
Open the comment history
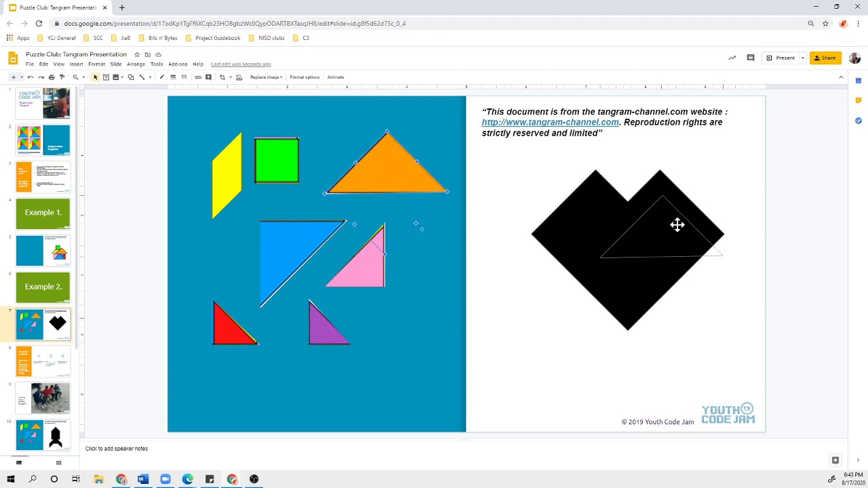[x=750, y=58]
